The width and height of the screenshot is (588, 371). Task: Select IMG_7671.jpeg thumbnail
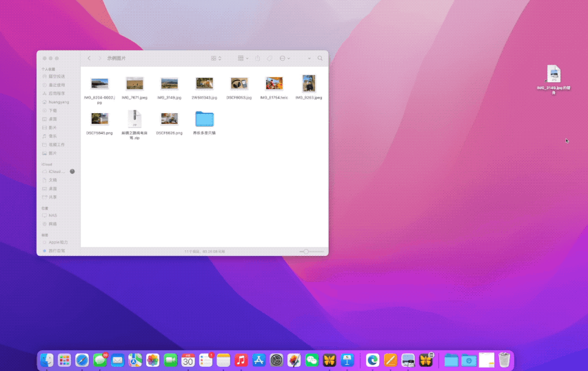click(x=134, y=83)
